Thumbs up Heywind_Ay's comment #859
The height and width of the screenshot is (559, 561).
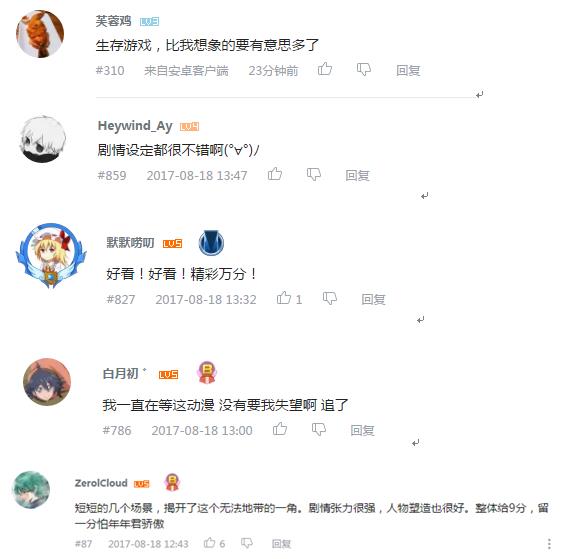pyautogui.click(x=275, y=174)
